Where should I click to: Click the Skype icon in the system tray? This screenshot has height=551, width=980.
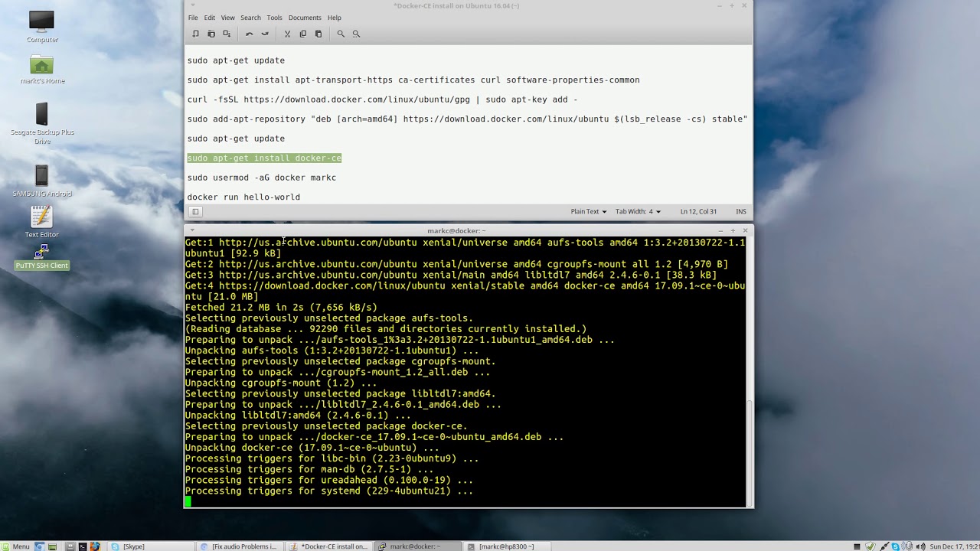point(895,546)
